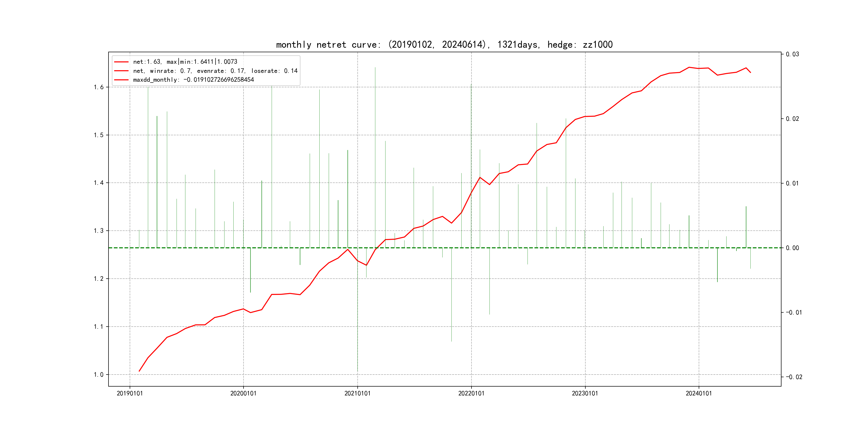
Task: Click the 20230101 x-axis label
Action: click(585, 393)
